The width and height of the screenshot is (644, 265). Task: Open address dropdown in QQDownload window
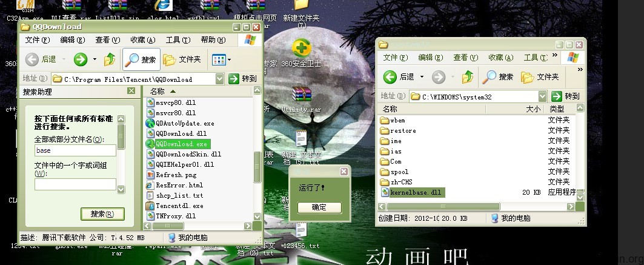click(x=220, y=78)
